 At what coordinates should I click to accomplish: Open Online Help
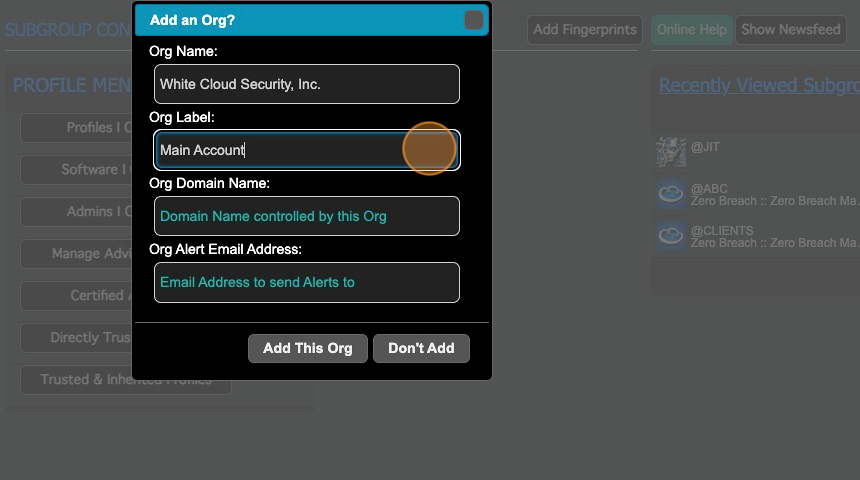tap(691, 30)
